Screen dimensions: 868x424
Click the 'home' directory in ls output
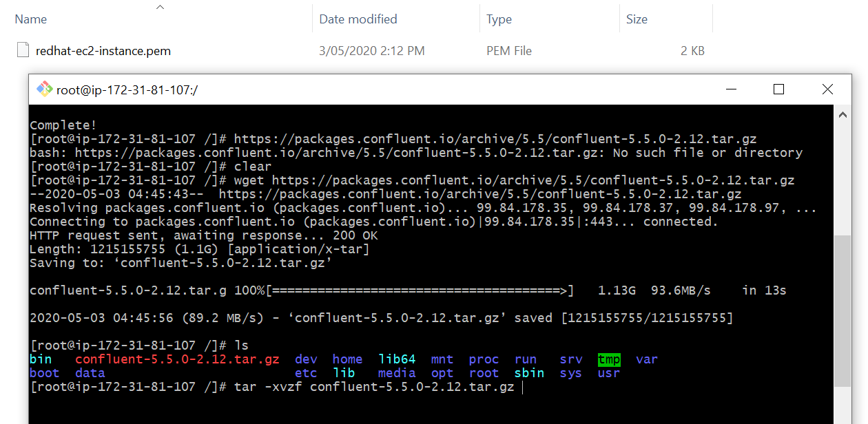348,359
